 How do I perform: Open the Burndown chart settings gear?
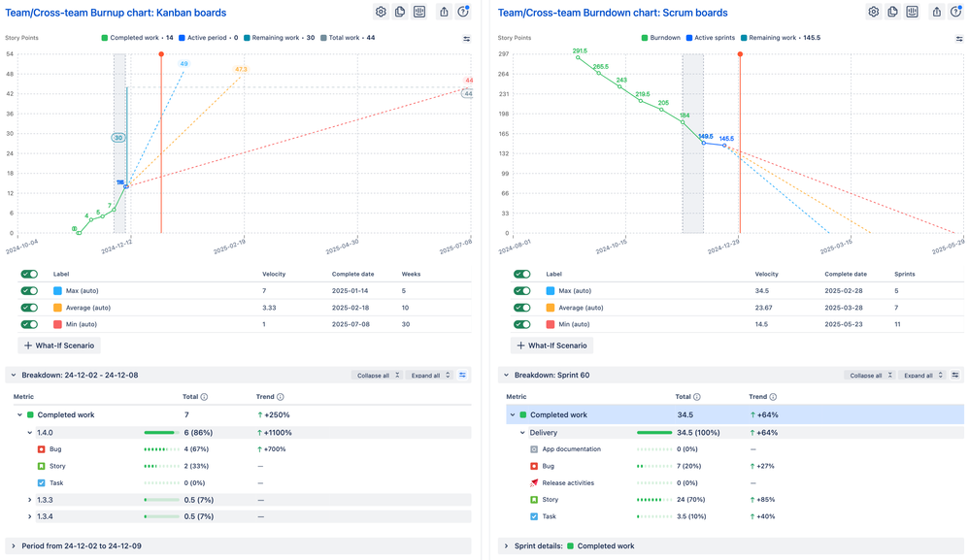[x=873, y=12]
